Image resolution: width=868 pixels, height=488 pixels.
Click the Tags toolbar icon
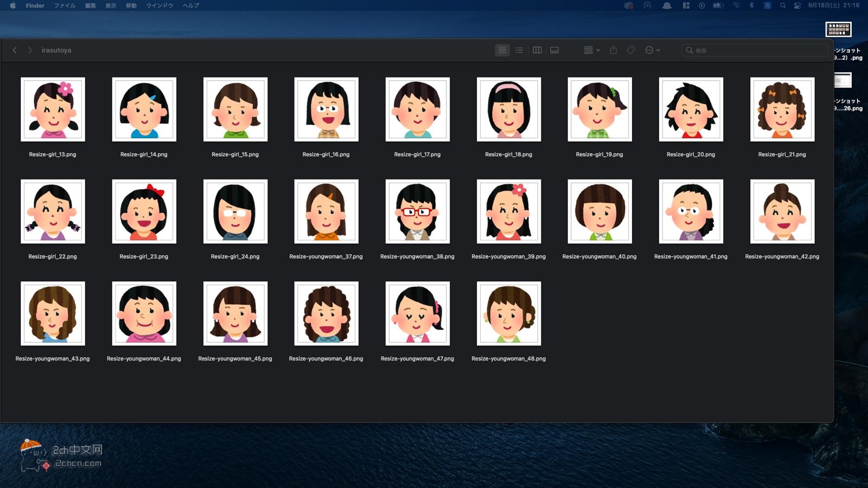click(631, 50)
